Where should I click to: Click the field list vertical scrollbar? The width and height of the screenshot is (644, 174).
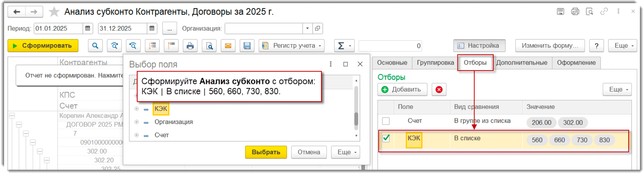356,108
